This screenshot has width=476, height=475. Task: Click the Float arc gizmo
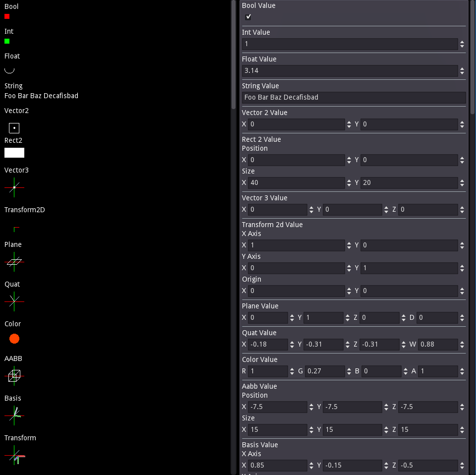pyautogui.click(x=9, y=71)
